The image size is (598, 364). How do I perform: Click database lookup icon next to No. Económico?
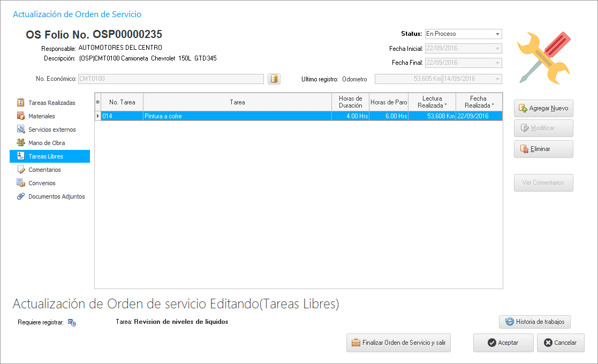(x=274, y=79)
